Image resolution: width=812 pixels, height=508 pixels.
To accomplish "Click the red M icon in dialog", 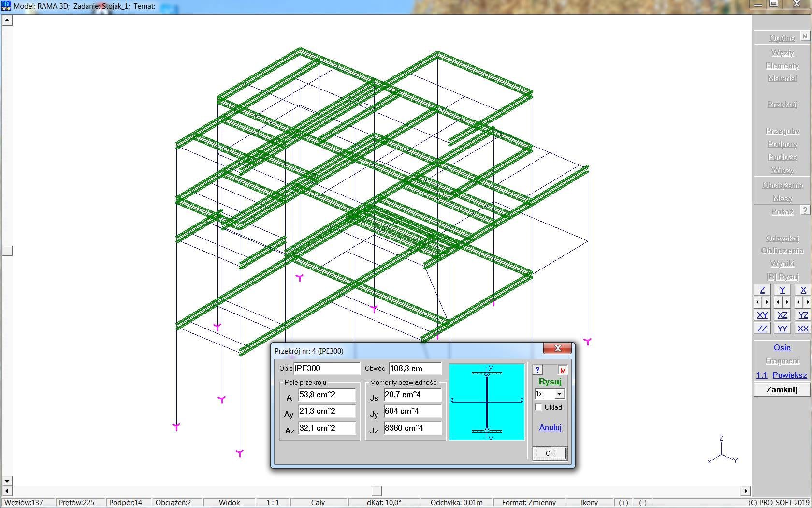I will (562, 370).
